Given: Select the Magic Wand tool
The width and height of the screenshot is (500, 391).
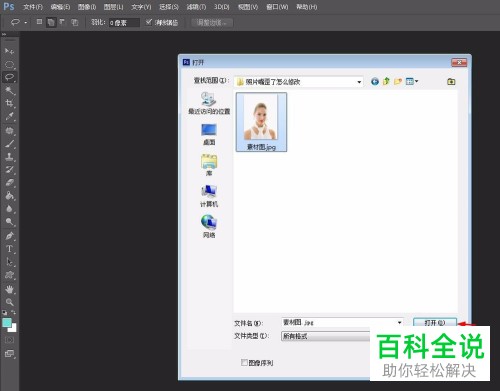Looking at the screenshot, I should tap(9, 90).
